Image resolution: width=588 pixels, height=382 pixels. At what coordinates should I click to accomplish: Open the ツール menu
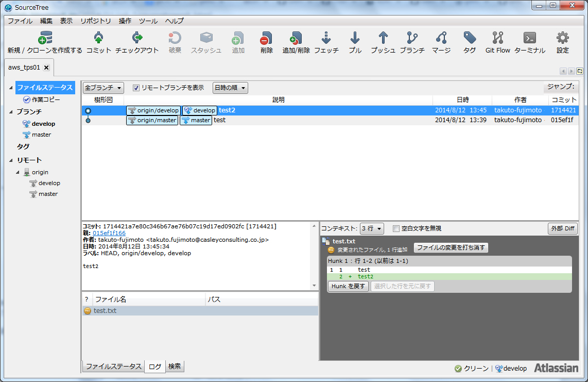point(148,21)
